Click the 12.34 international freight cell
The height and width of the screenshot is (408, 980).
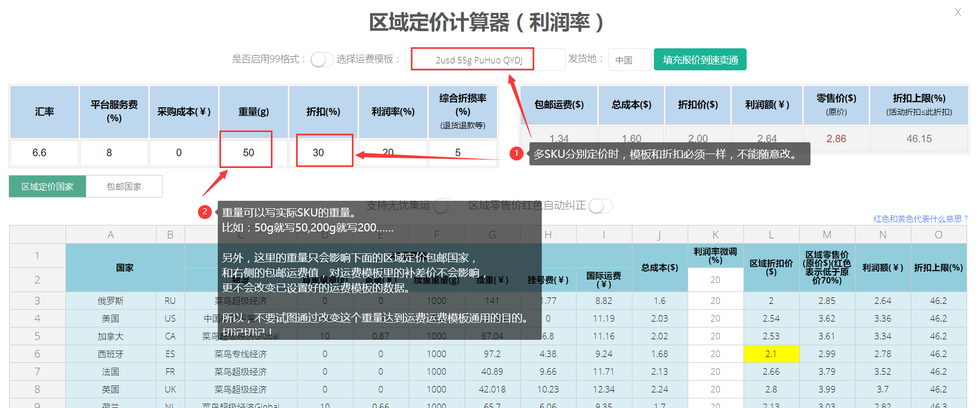click(604, 389)
